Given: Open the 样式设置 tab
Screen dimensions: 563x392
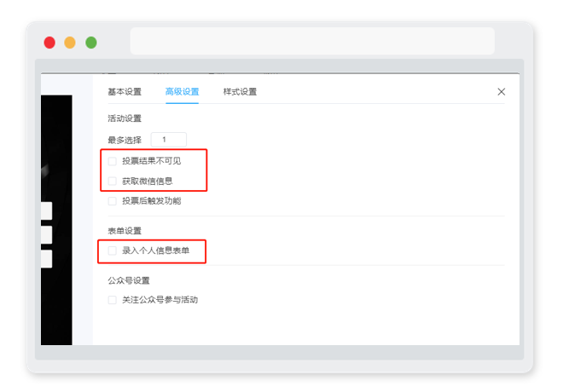Looking at the screenshot, I should (x=240, y=92).
